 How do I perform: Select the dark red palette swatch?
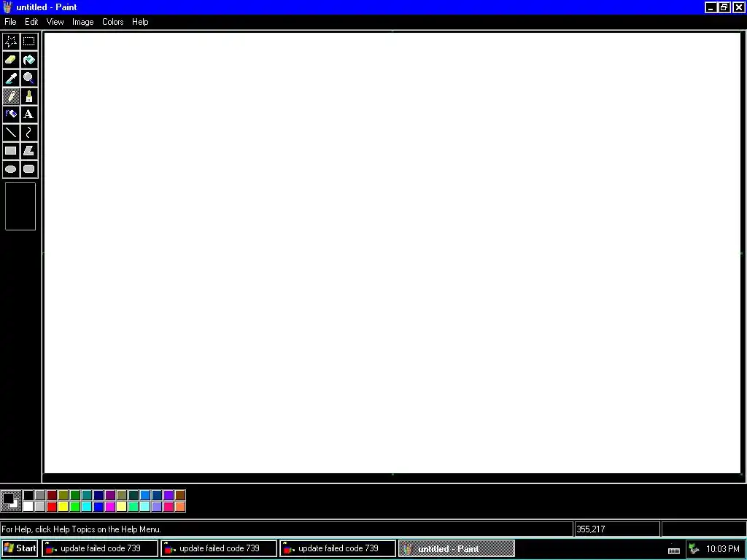pyautogui.click(x=52, y=495)
